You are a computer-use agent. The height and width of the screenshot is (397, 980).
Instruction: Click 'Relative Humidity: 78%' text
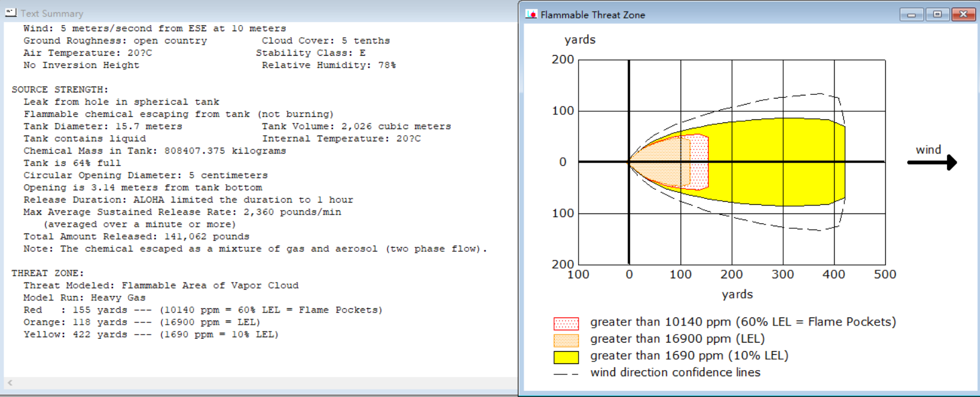[329, 65]
